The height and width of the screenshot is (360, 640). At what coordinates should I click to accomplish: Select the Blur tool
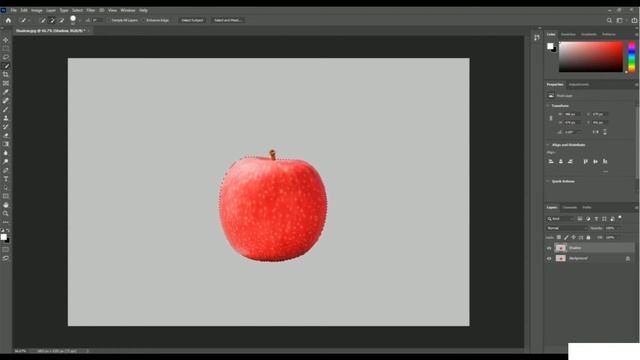click(x=6, y=153)
